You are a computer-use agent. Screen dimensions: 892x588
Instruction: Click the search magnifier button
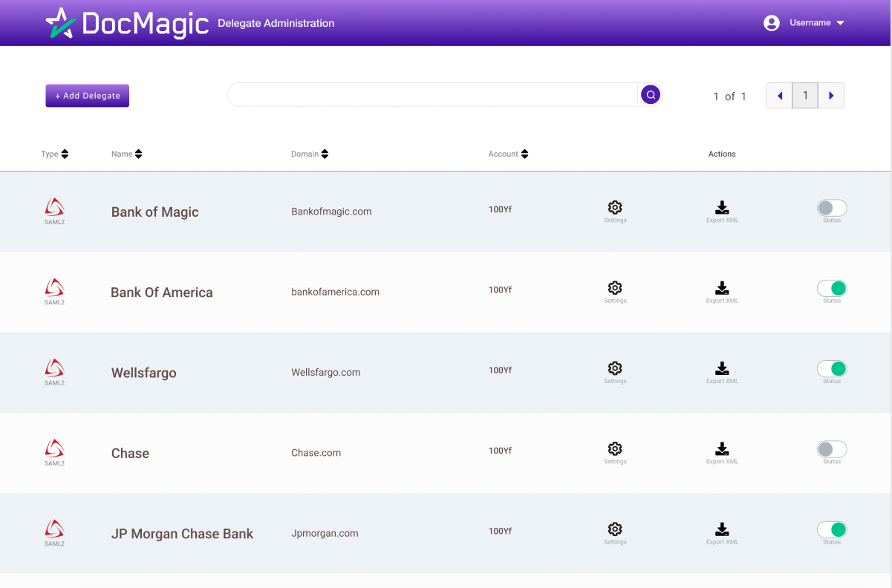point(651,95)
